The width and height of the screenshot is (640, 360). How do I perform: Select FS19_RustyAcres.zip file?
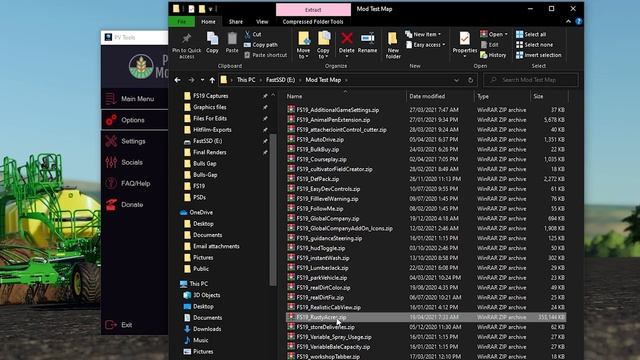click(x=426, y=317)
